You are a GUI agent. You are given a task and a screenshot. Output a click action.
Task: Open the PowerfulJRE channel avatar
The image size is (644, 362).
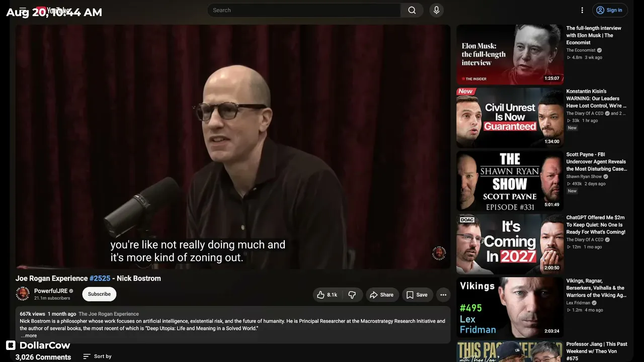pos(23,294)
